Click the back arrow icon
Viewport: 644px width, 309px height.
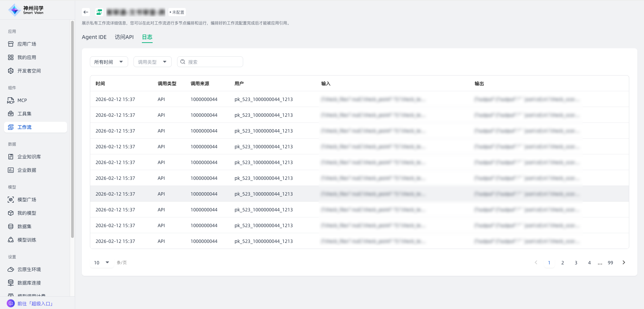pos(86,12)
